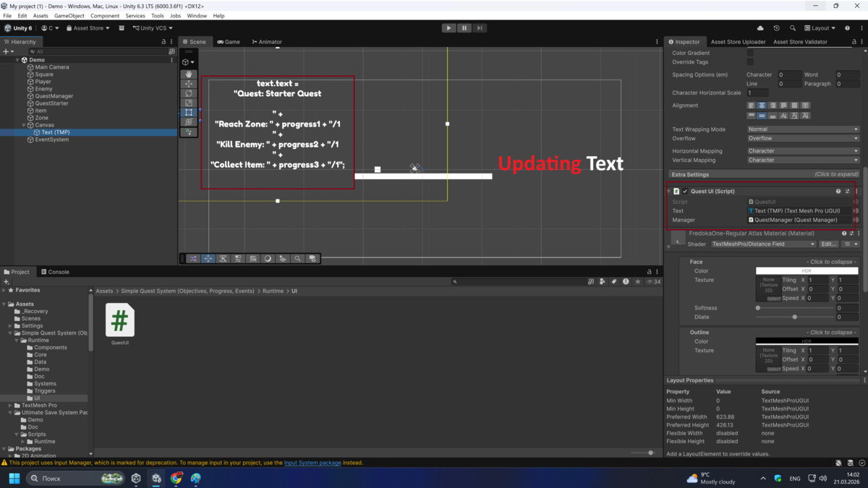Toggle the Color Gradient checkbox

[750, 53]
